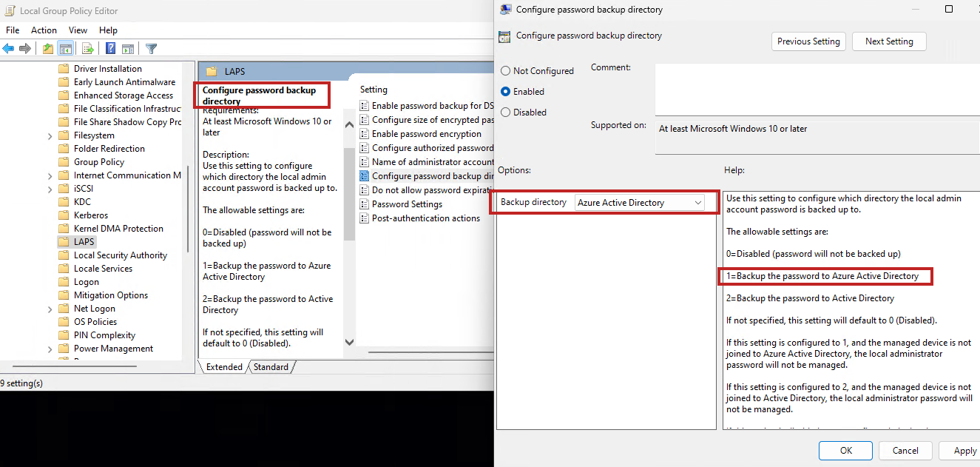The image size is (980, 467).
Task: Click icon beside 'Enable password encryption'
Action: tap(364, 134)
